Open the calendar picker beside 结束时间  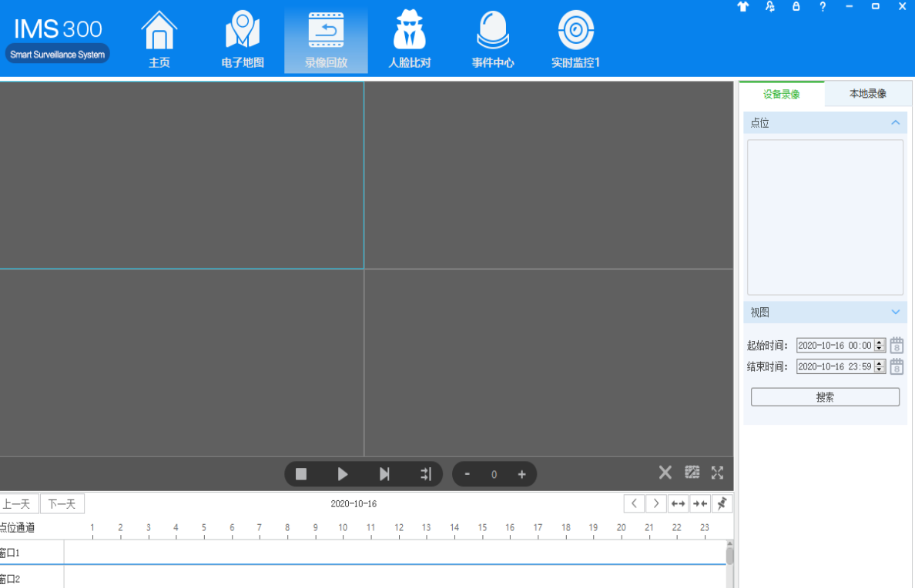(896, 366)
